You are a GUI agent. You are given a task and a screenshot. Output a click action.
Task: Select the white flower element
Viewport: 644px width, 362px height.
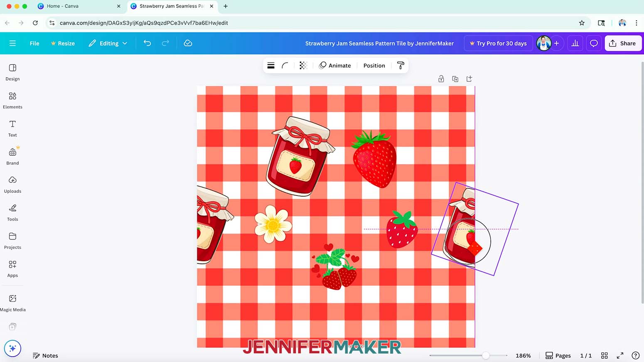tap(273, 224)
